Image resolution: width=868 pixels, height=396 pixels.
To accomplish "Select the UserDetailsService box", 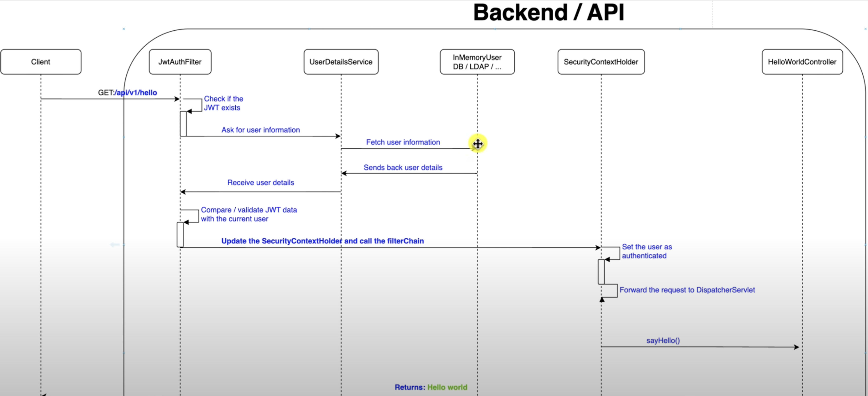I will pos(341,62).
